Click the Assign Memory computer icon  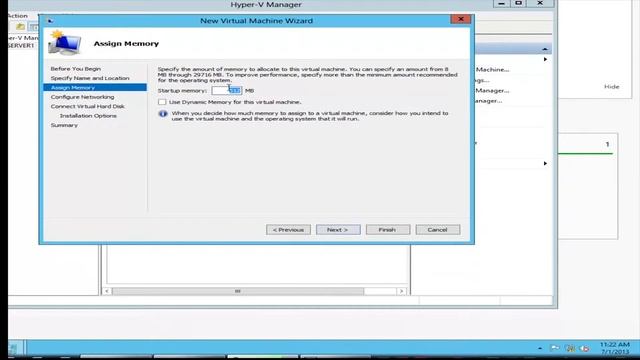click(x=64, y=42)
